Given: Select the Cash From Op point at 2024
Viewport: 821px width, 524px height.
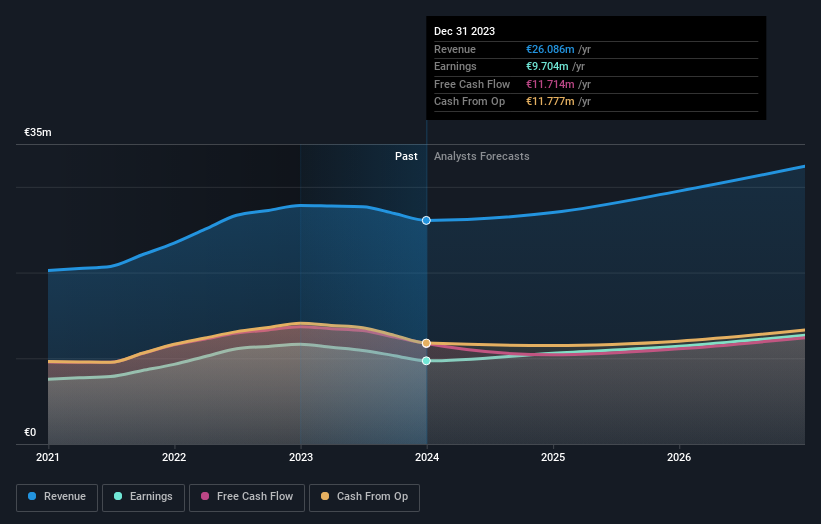Looking at the screenshot, I should (x=426, y=343).
